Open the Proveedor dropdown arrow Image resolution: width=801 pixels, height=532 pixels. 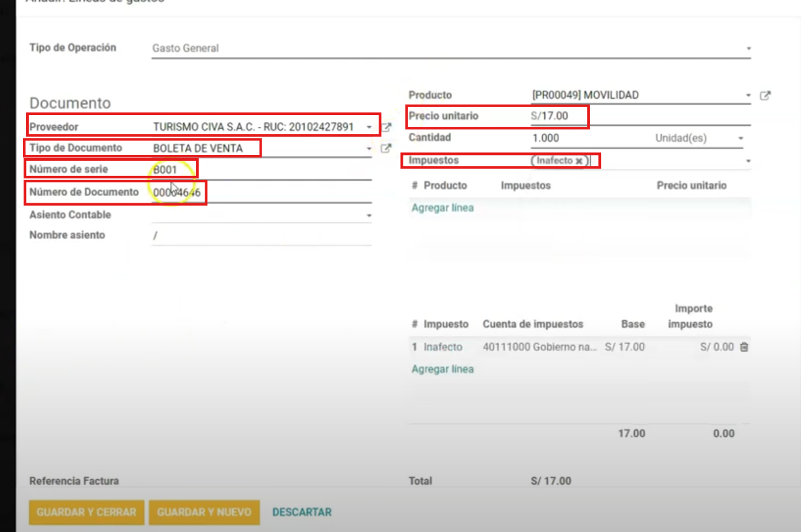(369, 127)
